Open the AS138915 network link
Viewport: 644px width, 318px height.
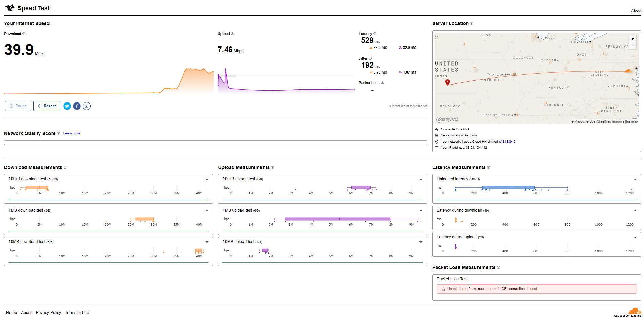coord(508,142)
